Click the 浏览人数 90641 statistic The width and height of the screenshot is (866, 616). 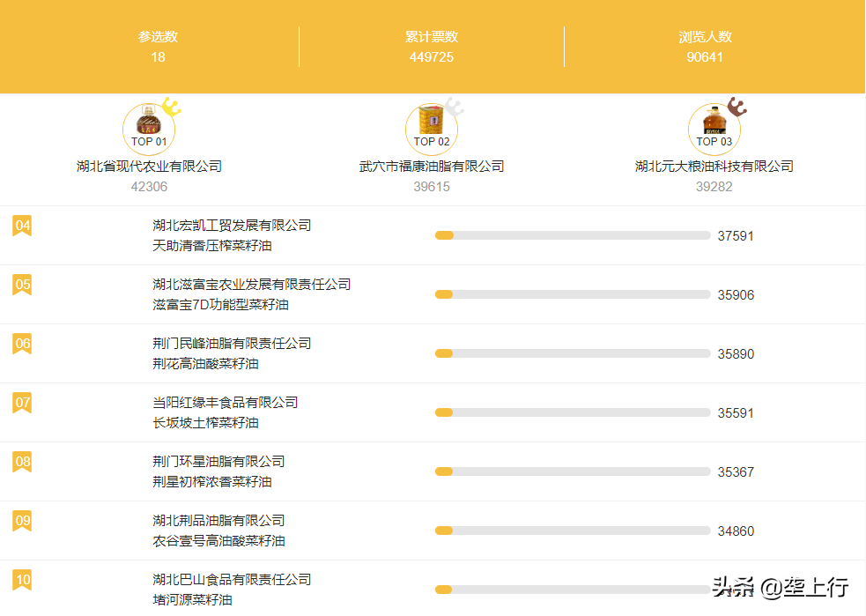tap(705, 47)
